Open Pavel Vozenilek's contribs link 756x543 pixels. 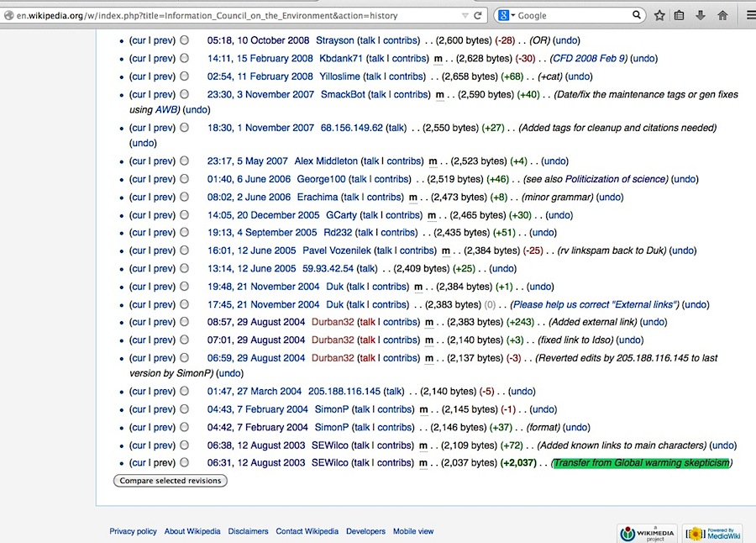(417, 250)
